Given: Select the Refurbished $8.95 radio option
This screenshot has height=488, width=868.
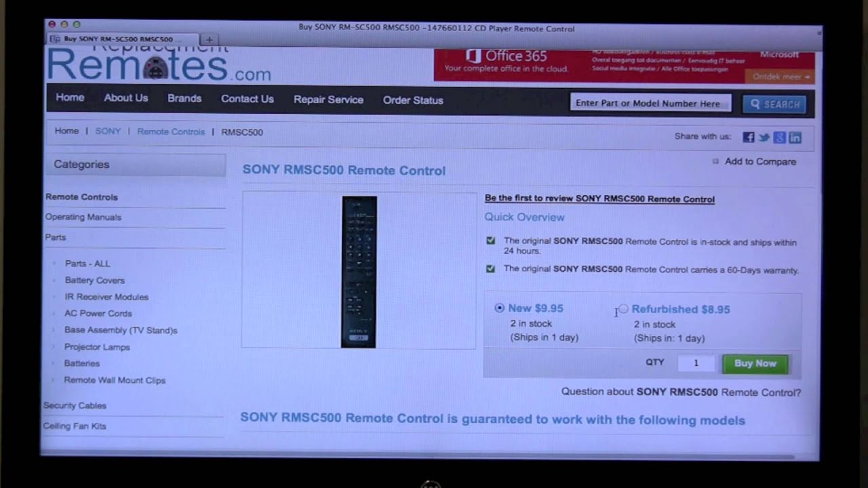Looking at the screenshot, I should click(623, 309).
